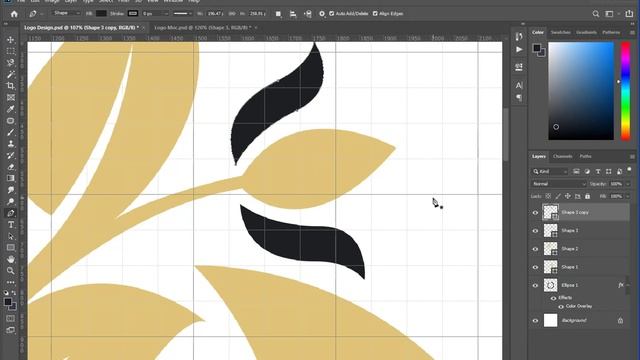Select the Magic Wand tool
Image resolution: width=640 pixels, height=360 pixels.
(11, 74)
